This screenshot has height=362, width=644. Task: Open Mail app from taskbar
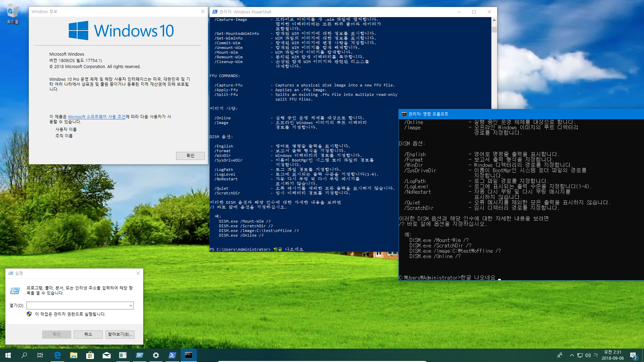pyautogui.click(x=106, y=355)
